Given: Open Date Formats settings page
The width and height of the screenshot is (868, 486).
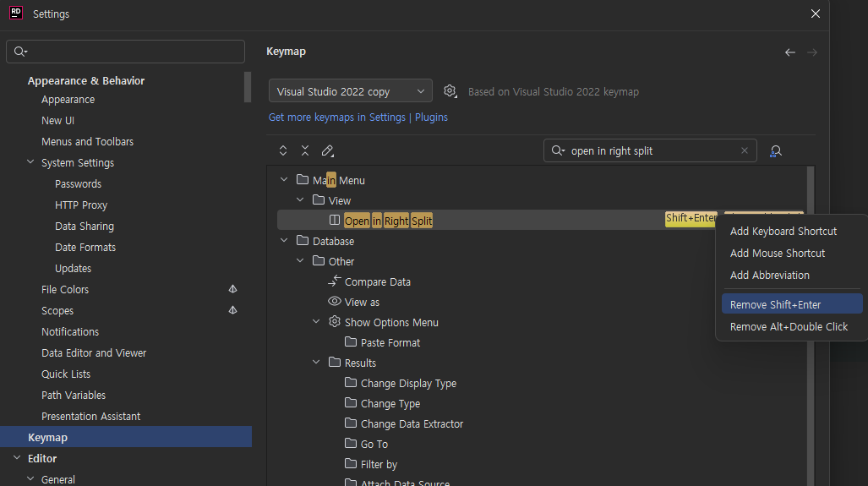Looking at the screenshot, I should [x=85, y=247].
